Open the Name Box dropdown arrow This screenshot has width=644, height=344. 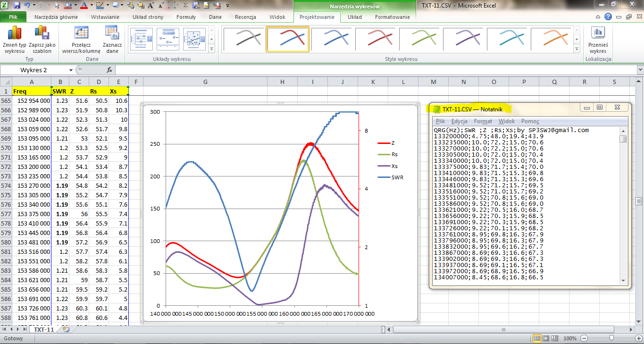pos(71,70)
